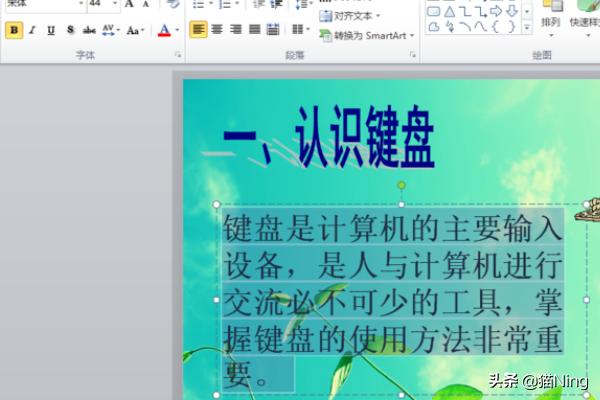Select curve shape in gallery
The image size is (600, 400).
[480, 27]
